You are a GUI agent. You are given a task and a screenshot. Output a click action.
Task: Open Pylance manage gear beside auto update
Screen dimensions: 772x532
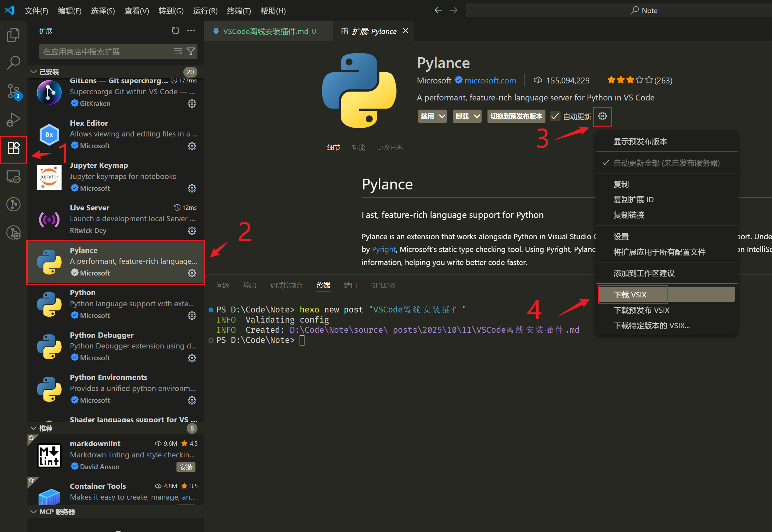pos(602,116)
